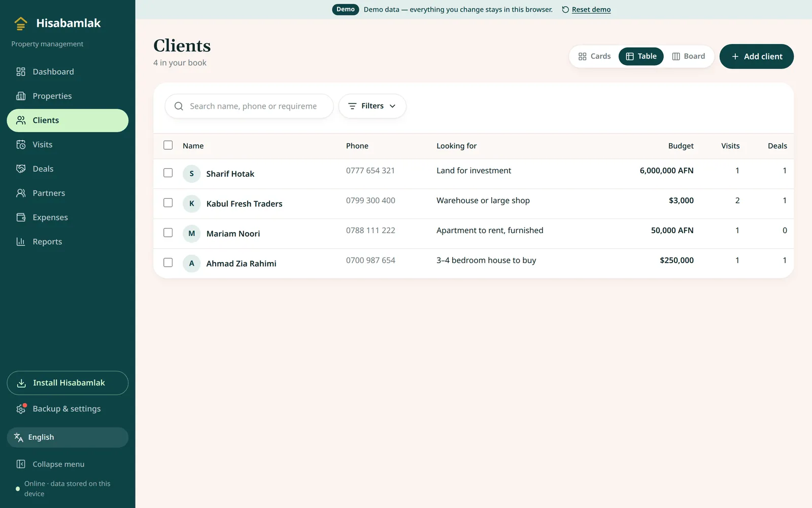Click the Install Hisabamlak download icon
This screenshot has height=508, width=812.
click(x=21, y=383)
